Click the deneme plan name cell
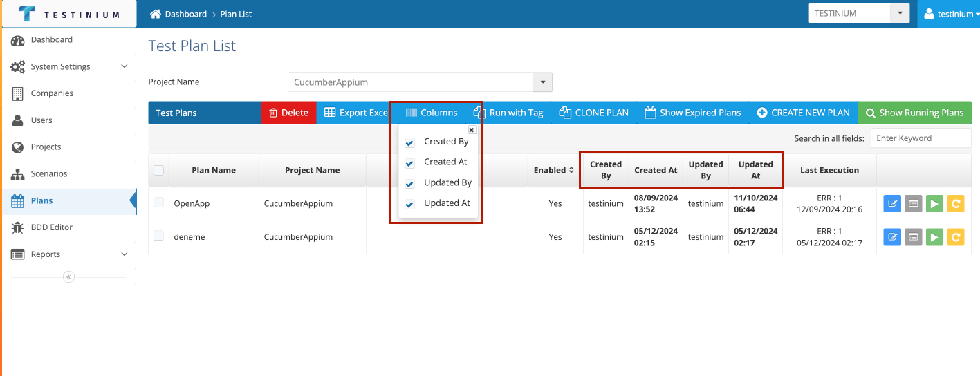Viewport: 980px width, 376px height. click(x=214, y=237)
